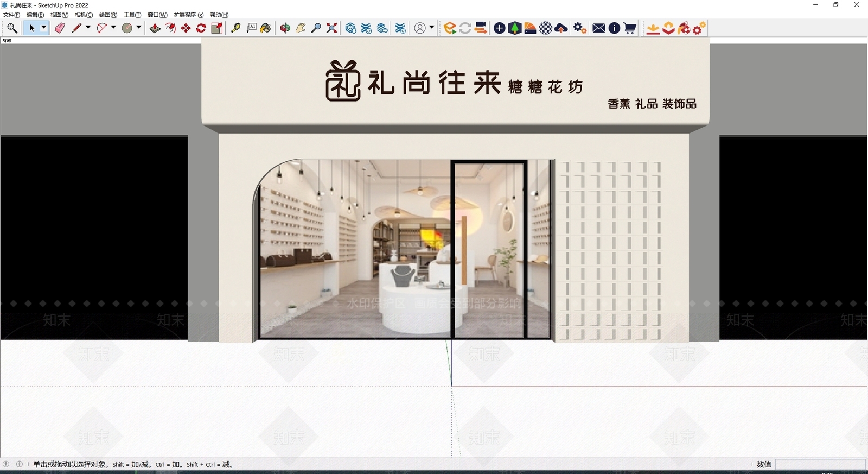Image resolution: width=868 pixels, height=474 pixels.
Task: Open the Search SketchUp magnifier tool
Action: click(12, 28)
